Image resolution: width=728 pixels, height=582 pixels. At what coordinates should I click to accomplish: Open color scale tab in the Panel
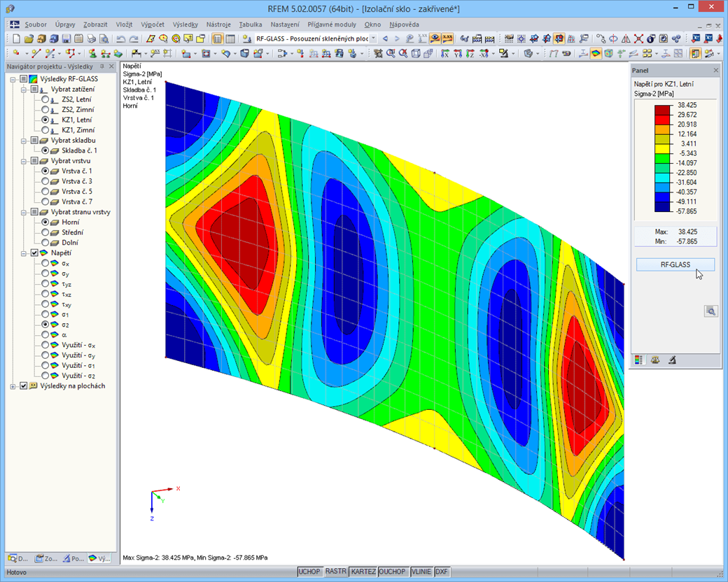click(x=639, y=360)
